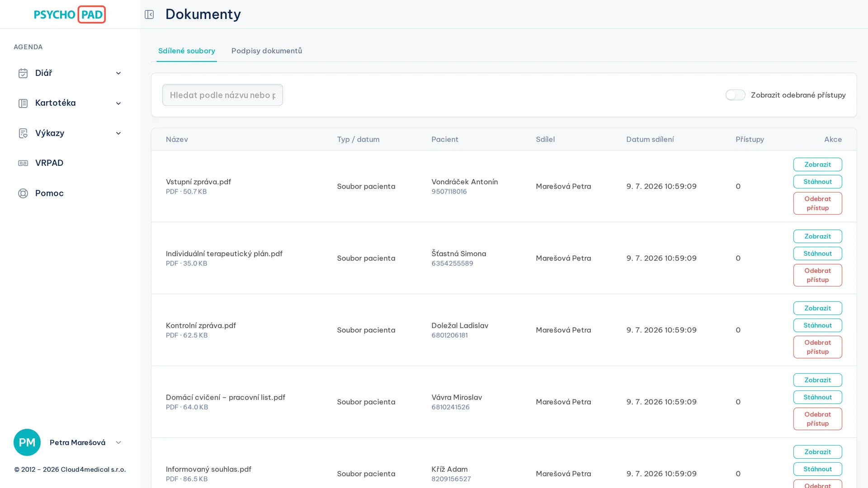Click patient Vondráček Antonín
Image resolution: width=868 pixels, height=488 pixels.
coord(465,182)
